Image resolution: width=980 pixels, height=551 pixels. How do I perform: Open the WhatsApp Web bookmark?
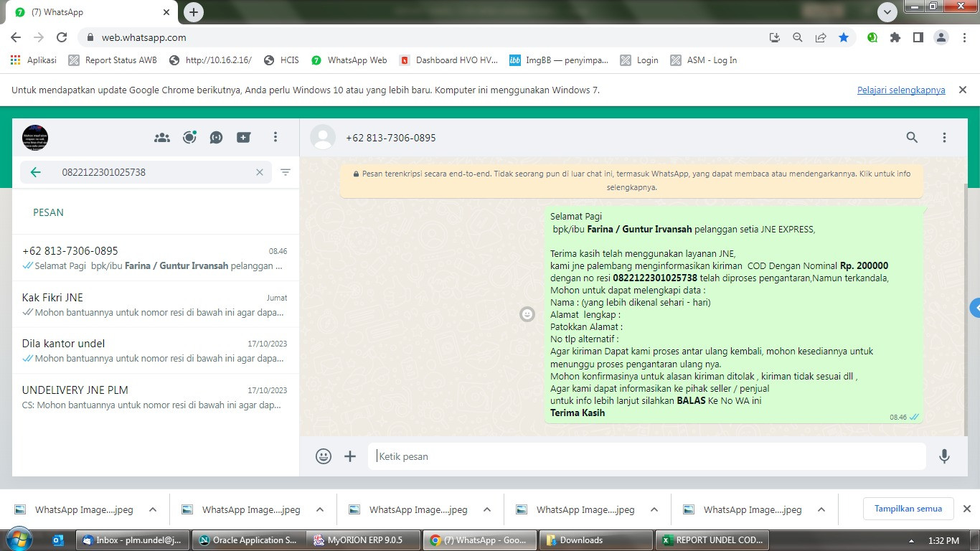pyautogui.click(x=349, y=60)
